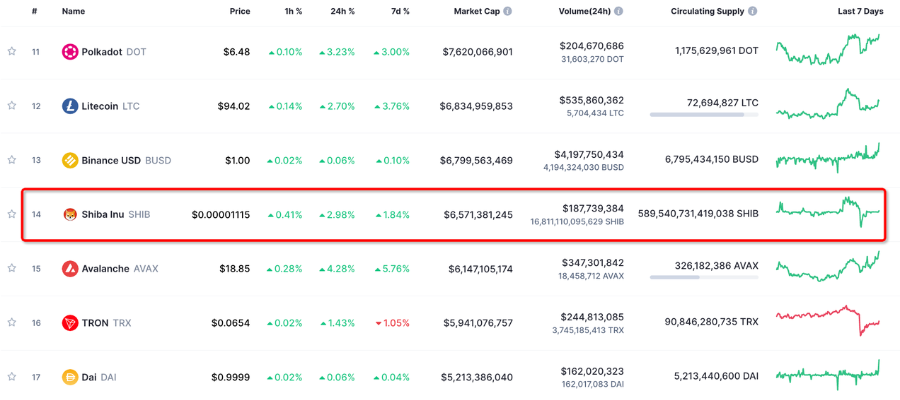The height and width of the screenshot is (400, 900).
Task: Click the TRON coin logo icon
Action: point(70,323)
